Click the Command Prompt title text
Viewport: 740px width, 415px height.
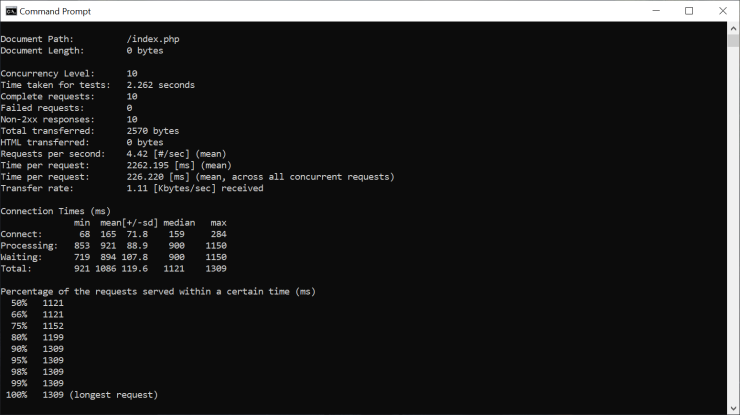pyautogui.click(x=55, y=11)
